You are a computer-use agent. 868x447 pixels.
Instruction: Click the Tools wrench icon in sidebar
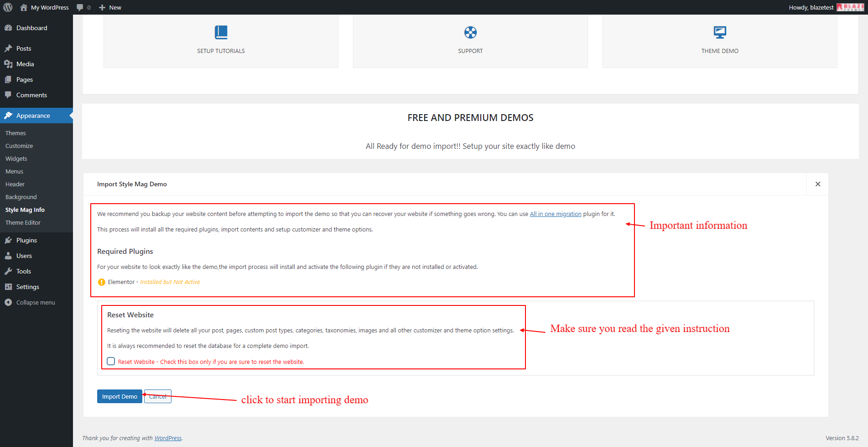(8, 271)
